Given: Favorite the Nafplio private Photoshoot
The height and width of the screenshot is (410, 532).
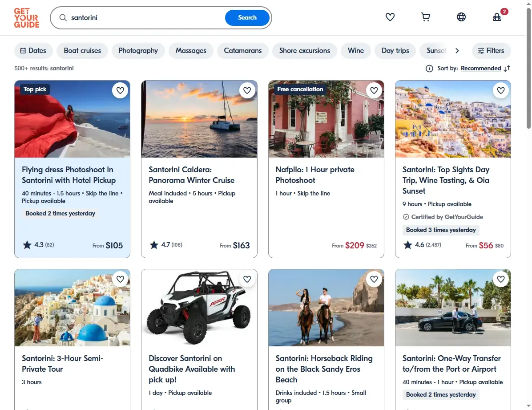Looking at the screenshot, I should (x=374, y=90).
